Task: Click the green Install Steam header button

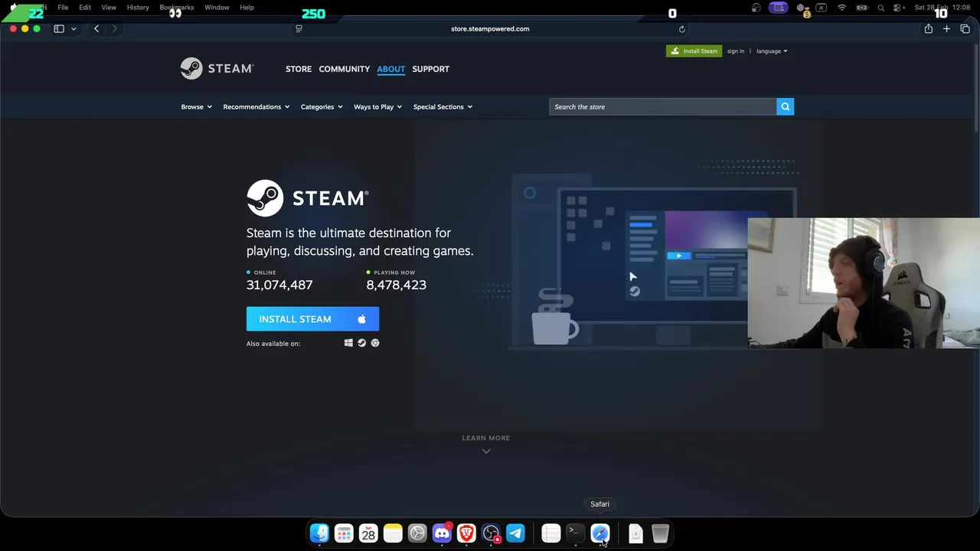Action: [694, 51]
